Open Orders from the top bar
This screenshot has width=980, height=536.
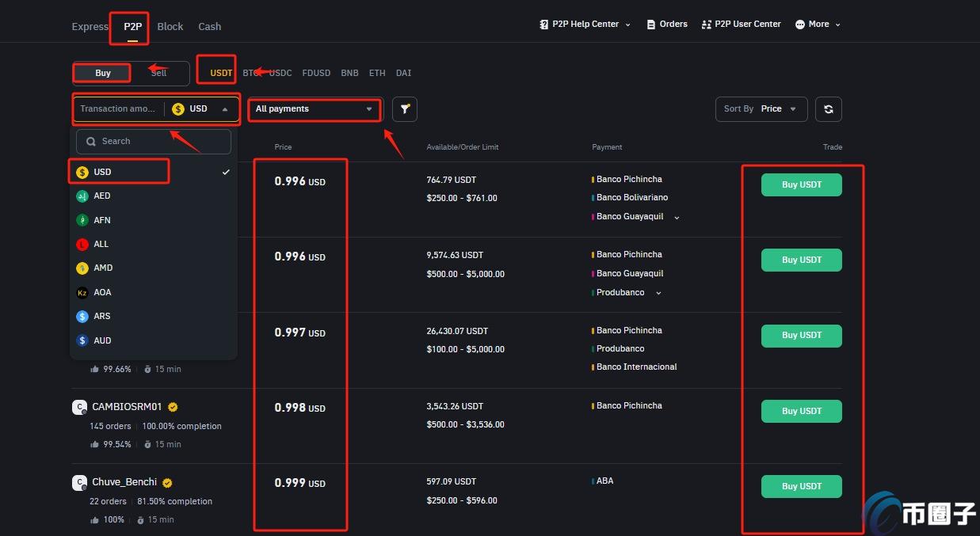pyautogui.click(x=666, y=25)
